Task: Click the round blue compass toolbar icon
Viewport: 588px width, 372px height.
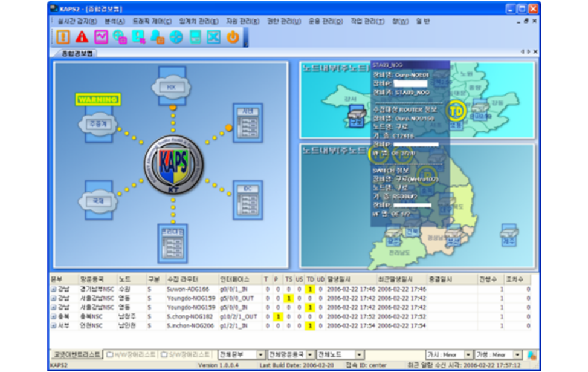Action: [175, 37]
